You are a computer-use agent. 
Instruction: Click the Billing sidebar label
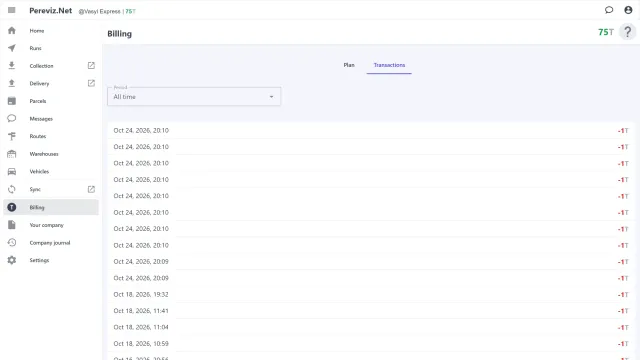tap(37, 207)
